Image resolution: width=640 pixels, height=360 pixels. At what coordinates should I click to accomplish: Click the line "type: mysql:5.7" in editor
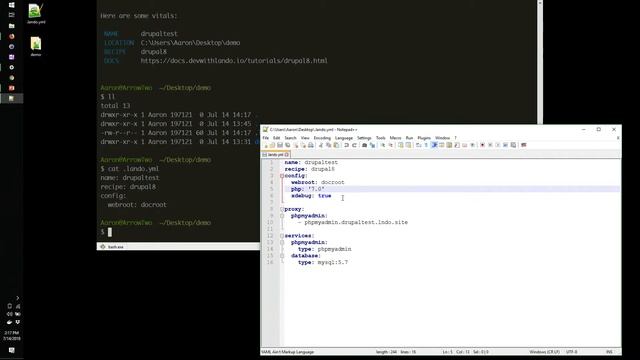click(323, 262)
